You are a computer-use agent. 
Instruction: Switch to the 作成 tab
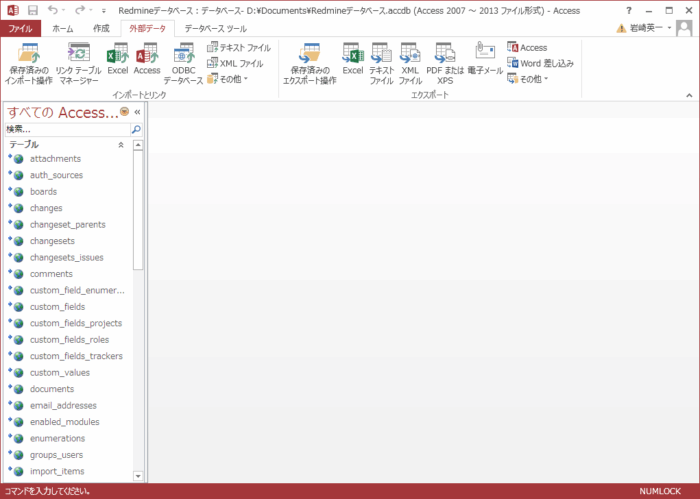click(x=101, y=29)
